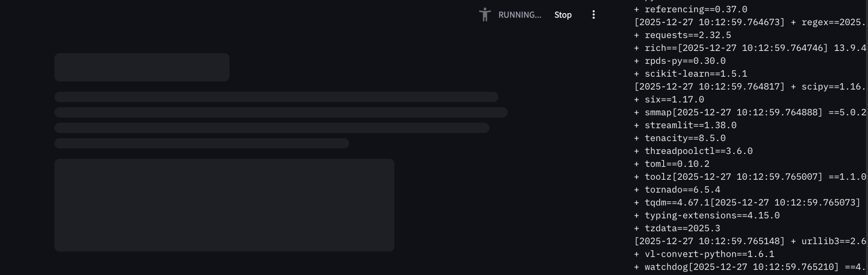This screenshot has width=868, height=275.
Task: Click the threadpoolctl==3.6.0 log line
Action: point(698,151)
